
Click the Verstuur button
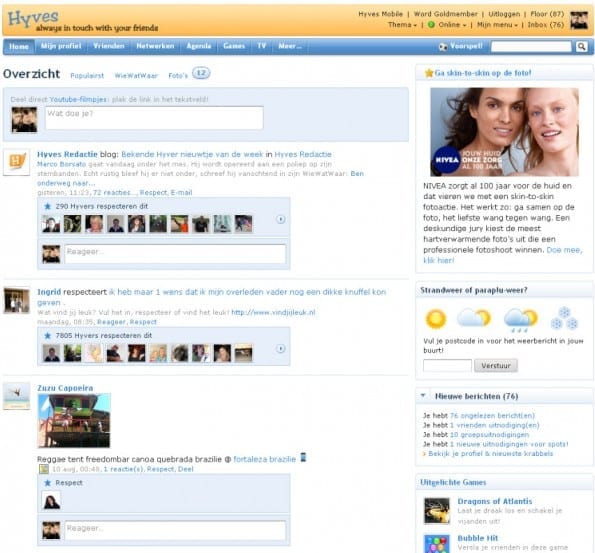pyautogui.click(x=496, y=366)
